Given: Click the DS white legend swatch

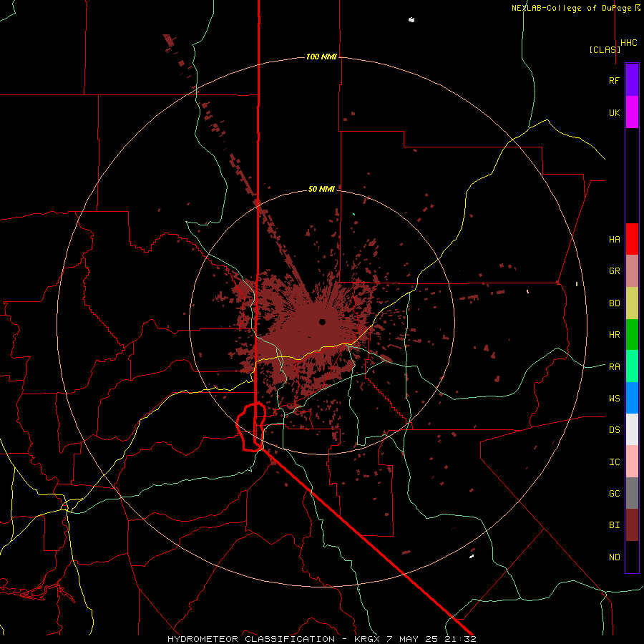Looking at the screenshot, I should tap(632, 429).
